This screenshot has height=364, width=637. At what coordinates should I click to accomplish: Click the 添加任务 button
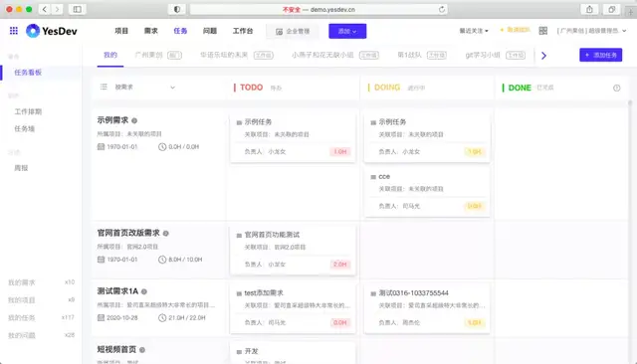(600, 55)
